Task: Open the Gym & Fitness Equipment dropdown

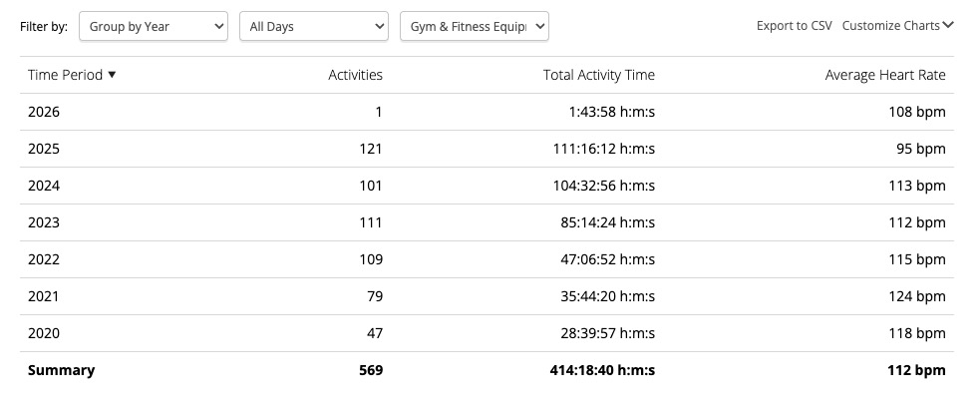Action: coord(474,27)
